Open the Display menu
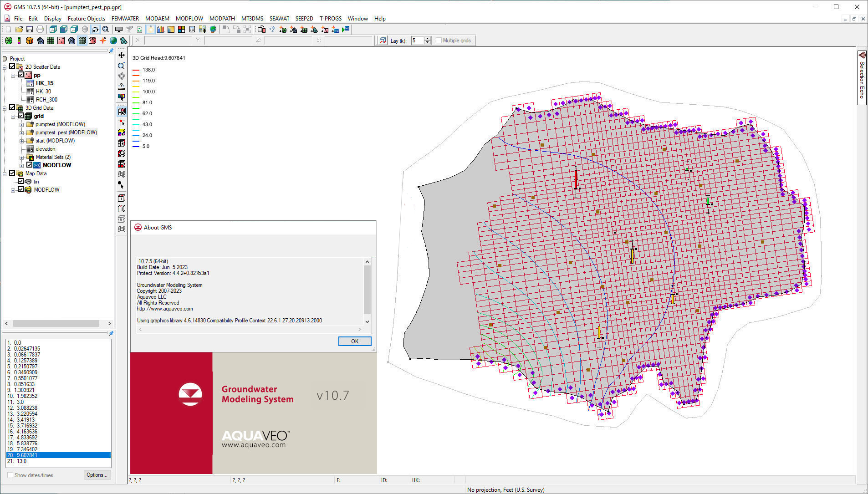The width and height of the screenshot is (868, 494). (53, 19)
